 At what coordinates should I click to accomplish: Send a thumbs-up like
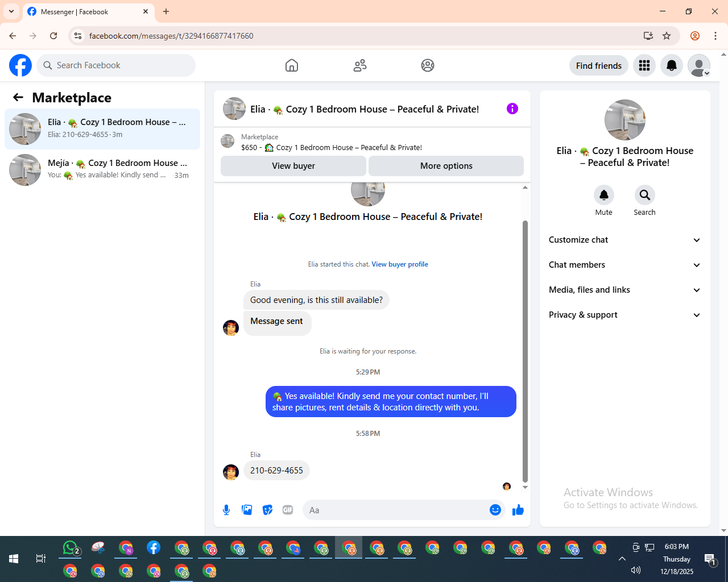click(518, 510)
